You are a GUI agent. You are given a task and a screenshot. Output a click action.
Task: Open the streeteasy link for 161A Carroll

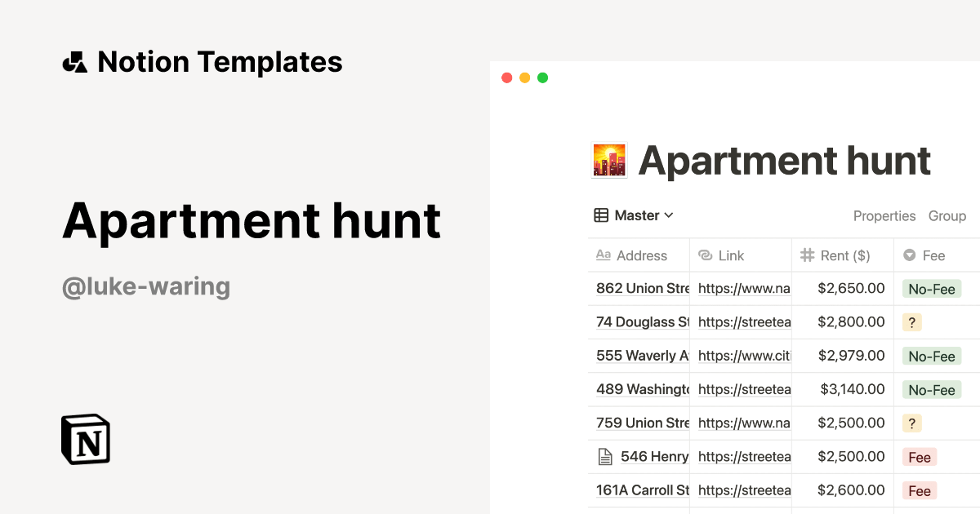pos(744,490)
